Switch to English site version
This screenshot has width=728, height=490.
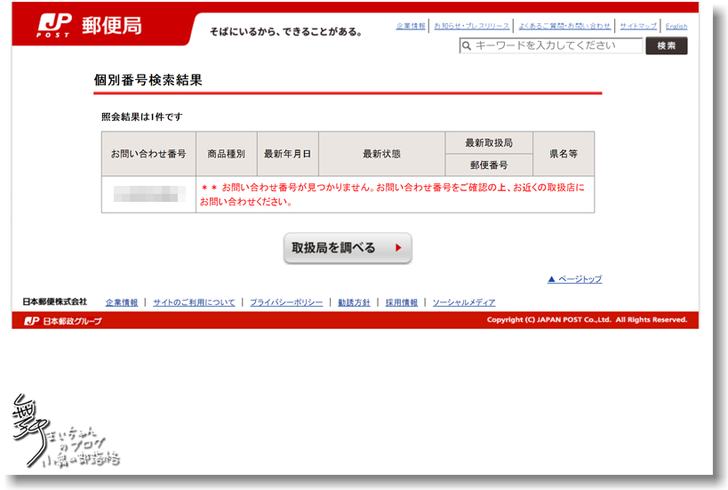[676, 26]
